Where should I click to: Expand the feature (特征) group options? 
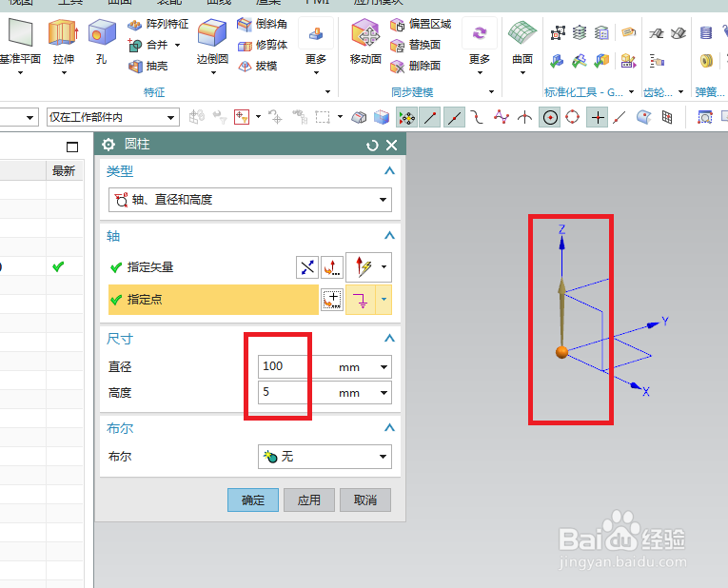click(x=327, y=92)
